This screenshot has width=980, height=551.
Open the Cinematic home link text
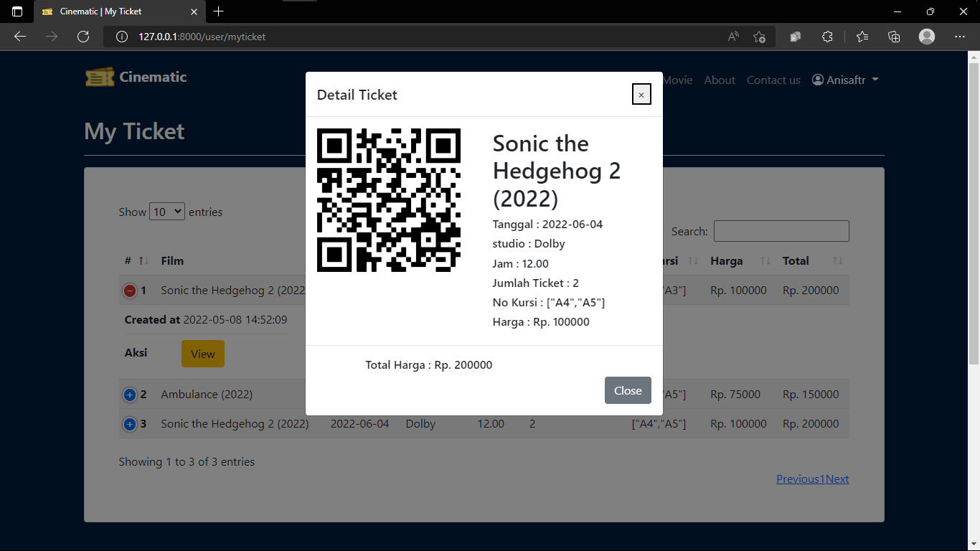pos(153,77)
